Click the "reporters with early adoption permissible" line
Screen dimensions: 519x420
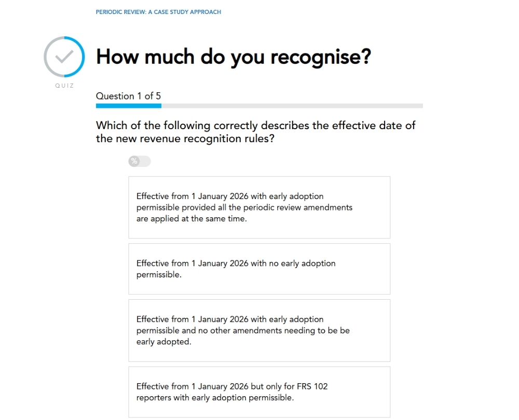215,398
